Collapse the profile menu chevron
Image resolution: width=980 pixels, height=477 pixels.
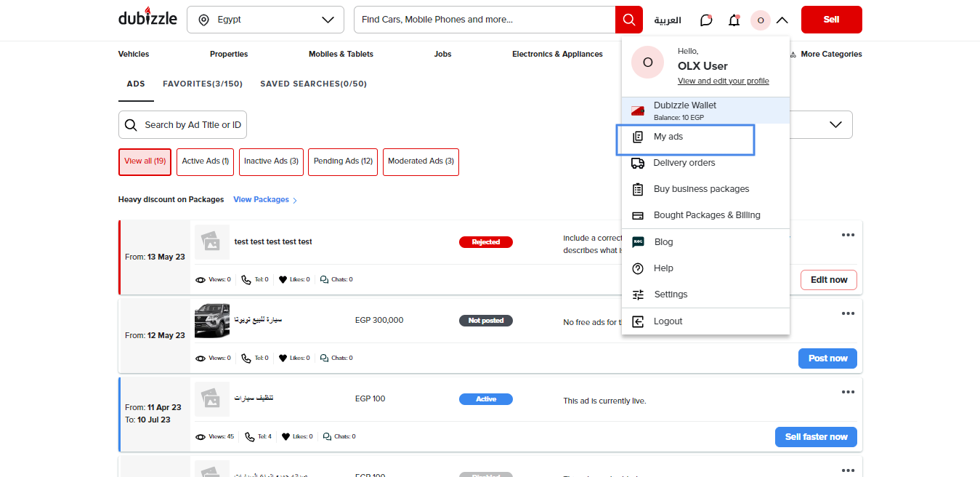click(782, 20)
